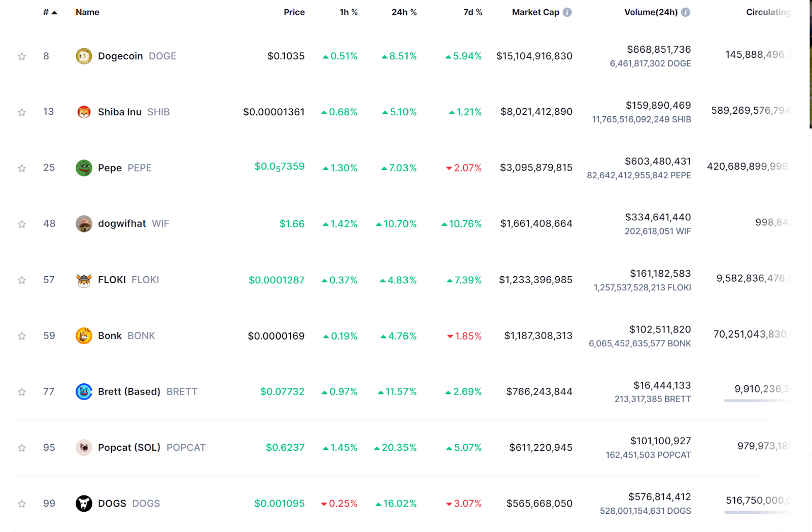Click the dogwifhat coin logo
The image size is (812, 532).
point(84,223)
